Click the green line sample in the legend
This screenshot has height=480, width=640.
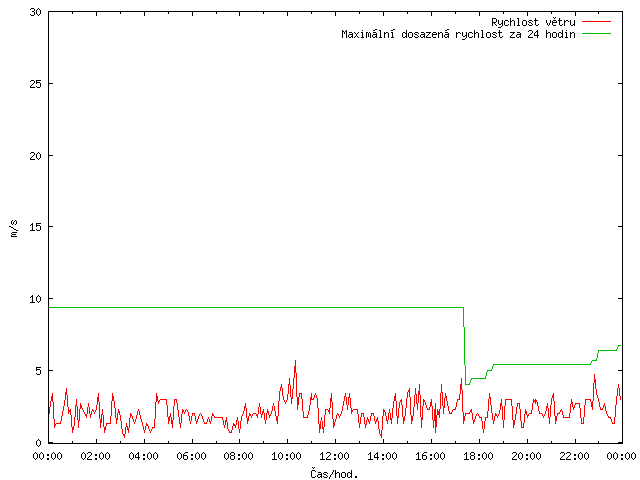(x=596, y=34)
